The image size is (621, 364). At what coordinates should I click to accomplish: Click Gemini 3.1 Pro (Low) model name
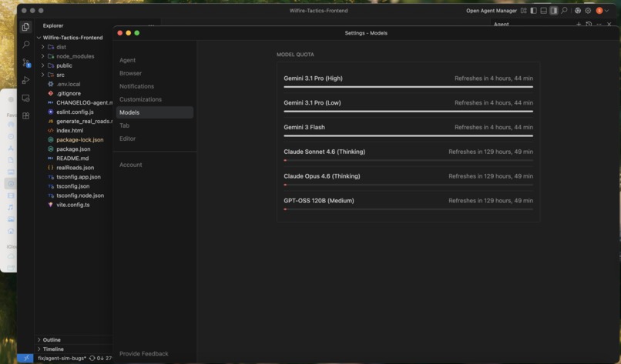(x=312, y=102)
